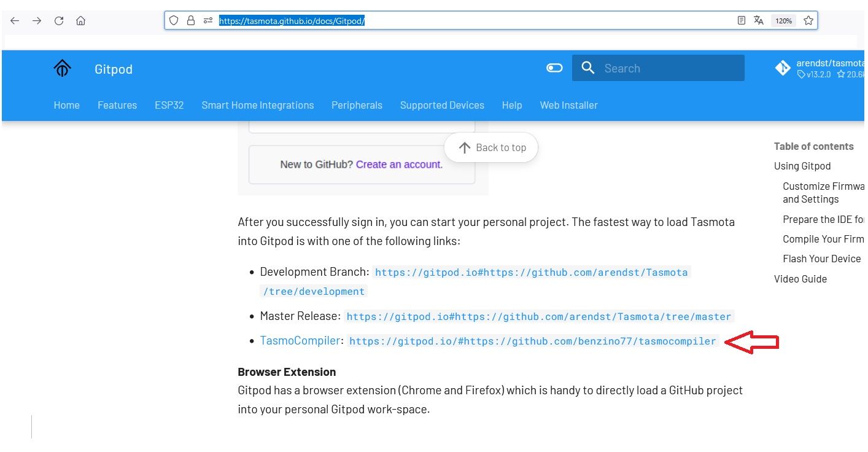Open the Help tab
Image resolution: width=868 pixels, height=452 pixels.
(512, 105)
